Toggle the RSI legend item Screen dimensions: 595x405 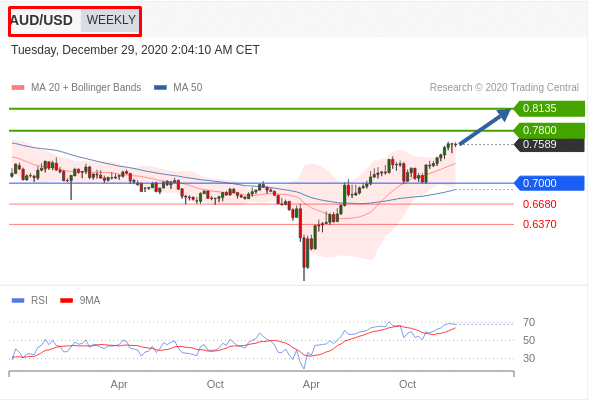[30, 301]
